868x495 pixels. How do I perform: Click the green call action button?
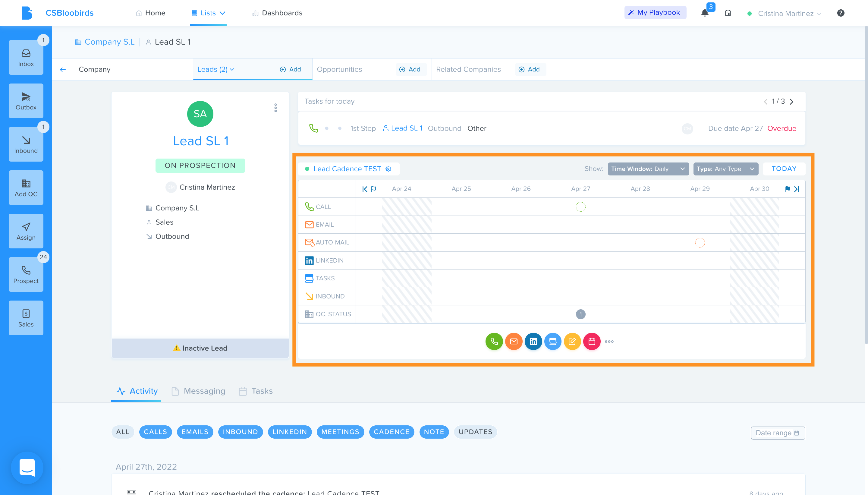(494, 341)
